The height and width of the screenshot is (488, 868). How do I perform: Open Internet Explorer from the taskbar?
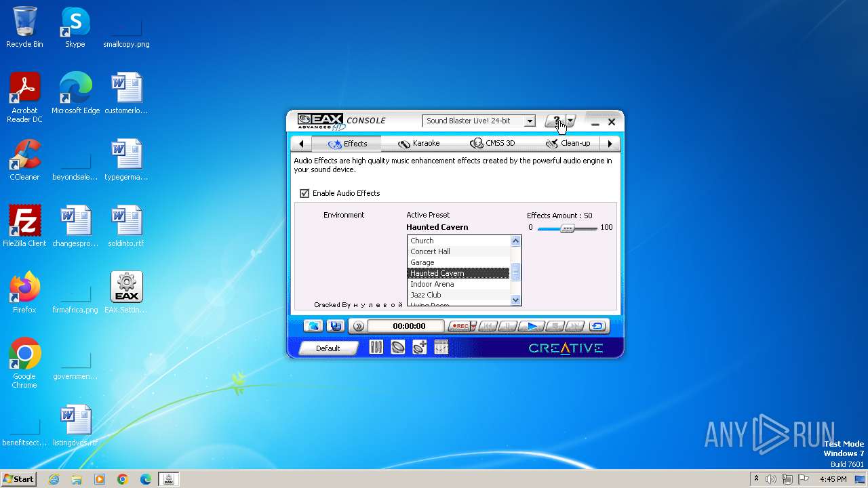point(54,479)
